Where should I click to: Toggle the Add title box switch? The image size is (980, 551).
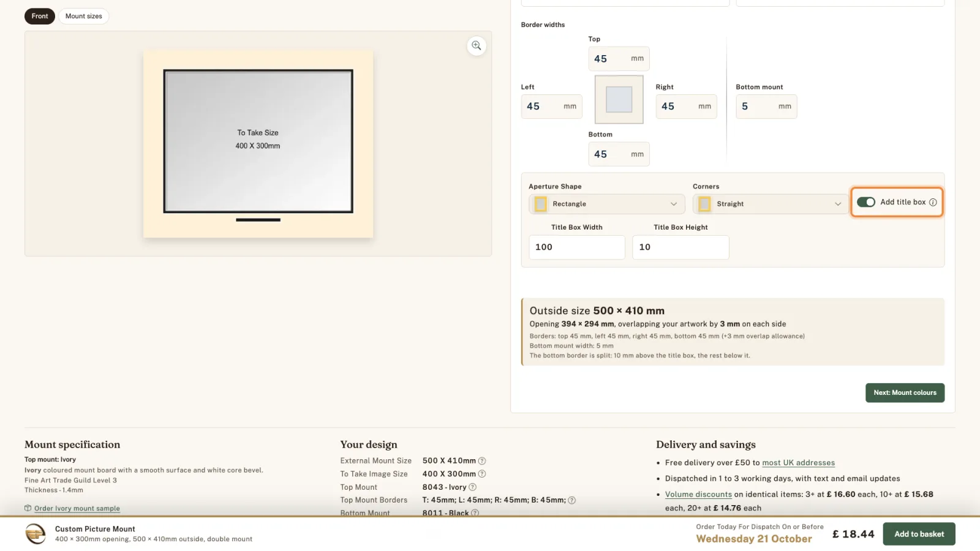[865, 202]
